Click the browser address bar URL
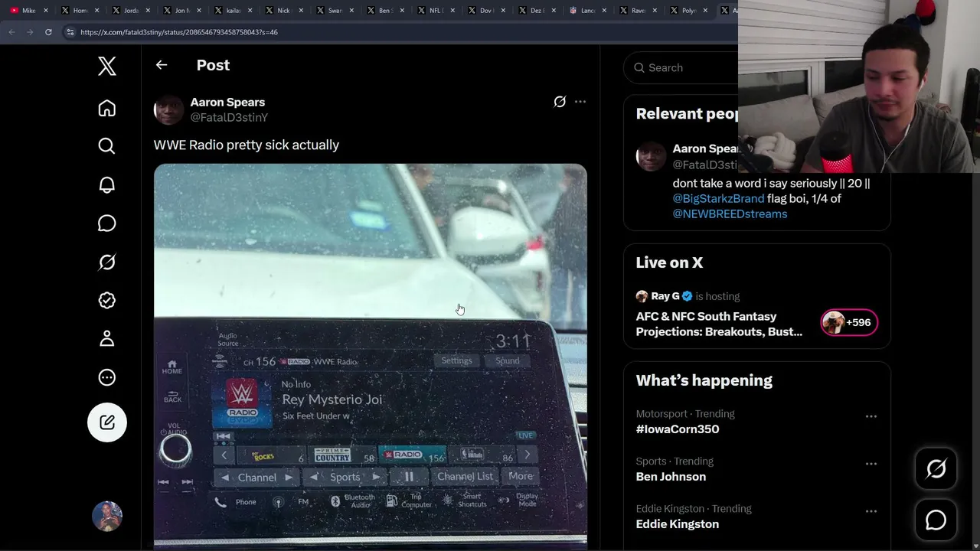This screenshot has height=551, width=980. [179, 32]
